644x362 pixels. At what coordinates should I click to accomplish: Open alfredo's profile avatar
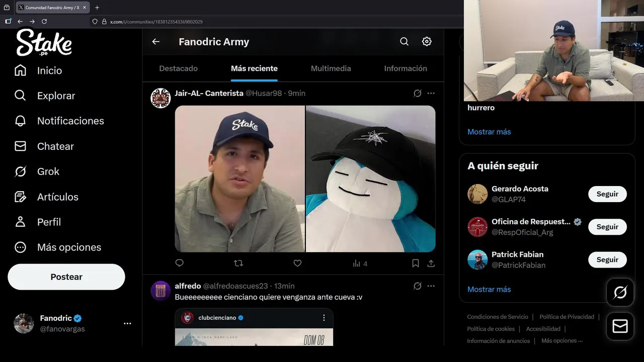[x=160, y=291]
